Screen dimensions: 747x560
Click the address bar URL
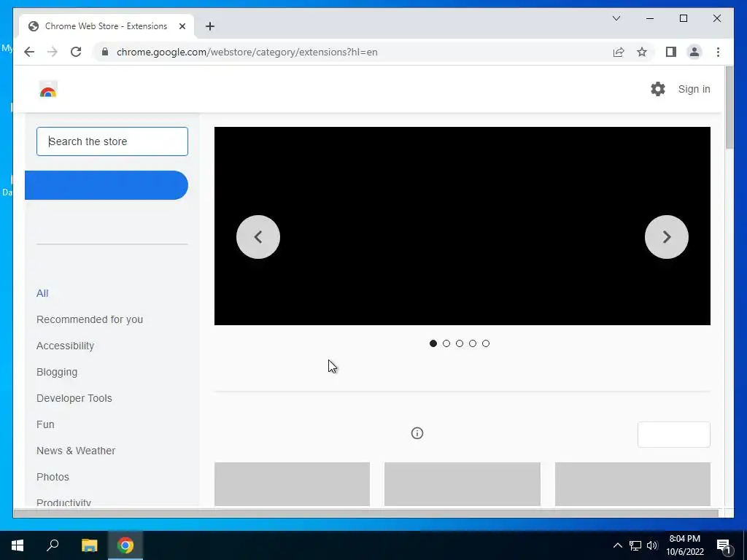coord(247,52)
